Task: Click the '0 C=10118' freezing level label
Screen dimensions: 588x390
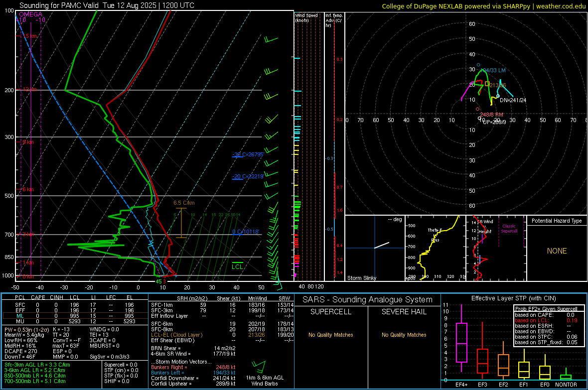Action: point(246,232)
